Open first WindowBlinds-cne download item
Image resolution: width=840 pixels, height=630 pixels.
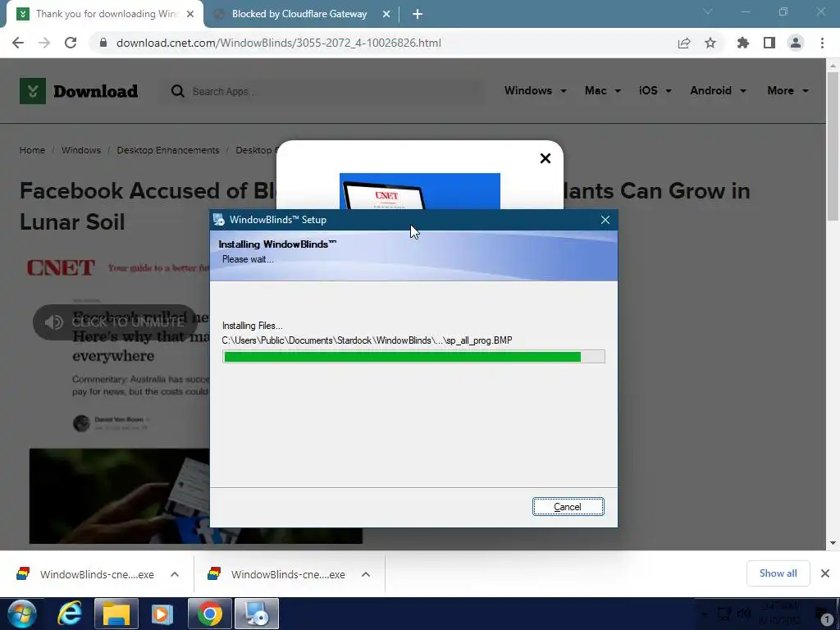85,574
